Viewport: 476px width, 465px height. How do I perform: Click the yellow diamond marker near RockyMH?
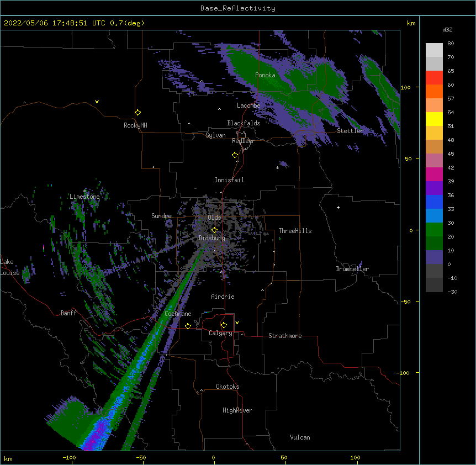[138, 113]
